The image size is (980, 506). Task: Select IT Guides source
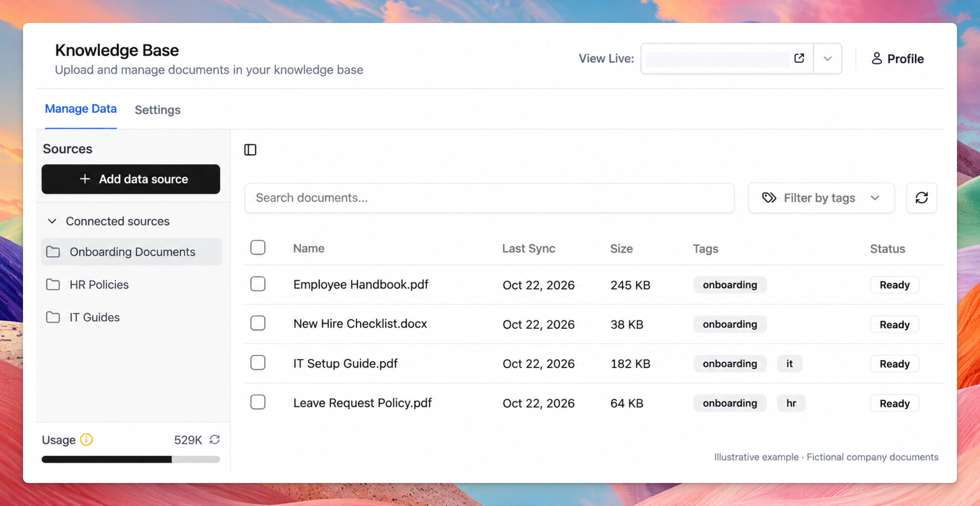tap(132, 317)
